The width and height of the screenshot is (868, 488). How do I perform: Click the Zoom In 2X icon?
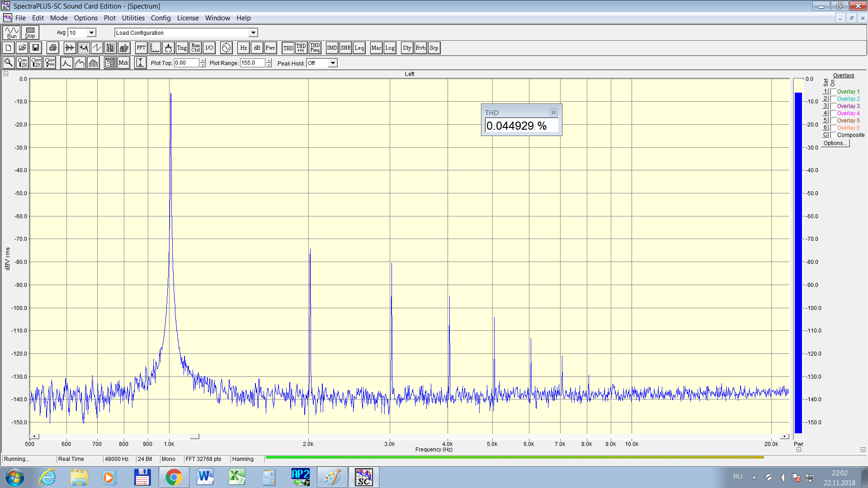click(22, 63)
